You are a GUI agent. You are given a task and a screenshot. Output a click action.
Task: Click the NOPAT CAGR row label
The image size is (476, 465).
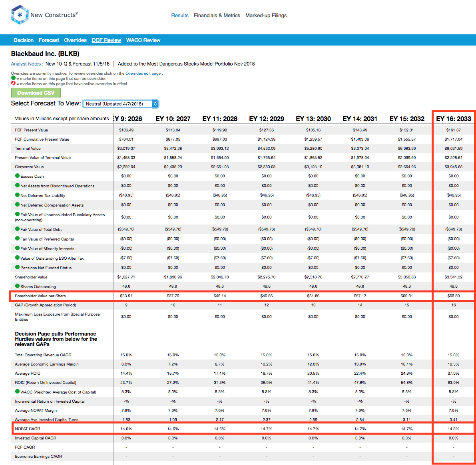tap(28, 429)
